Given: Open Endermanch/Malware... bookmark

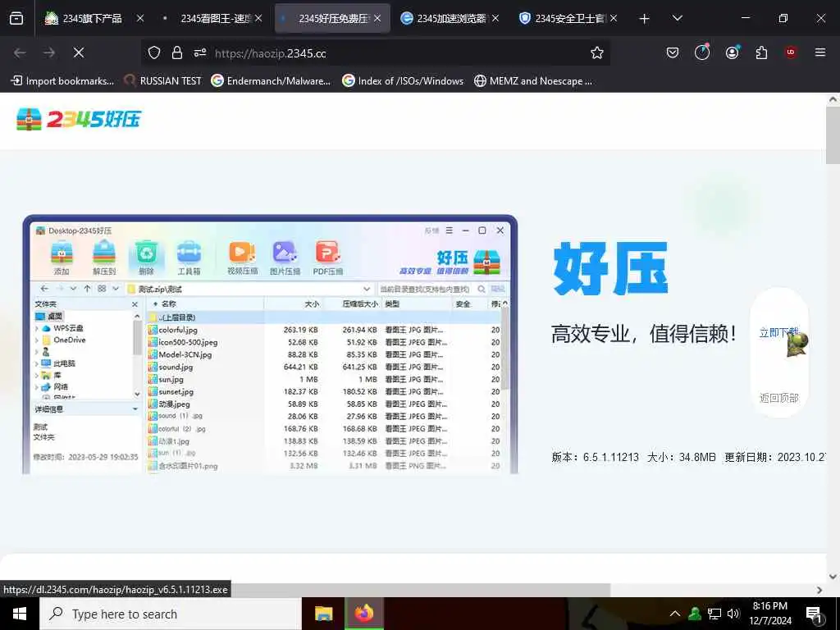Looking at the screenshot, I should pos(271,81).
